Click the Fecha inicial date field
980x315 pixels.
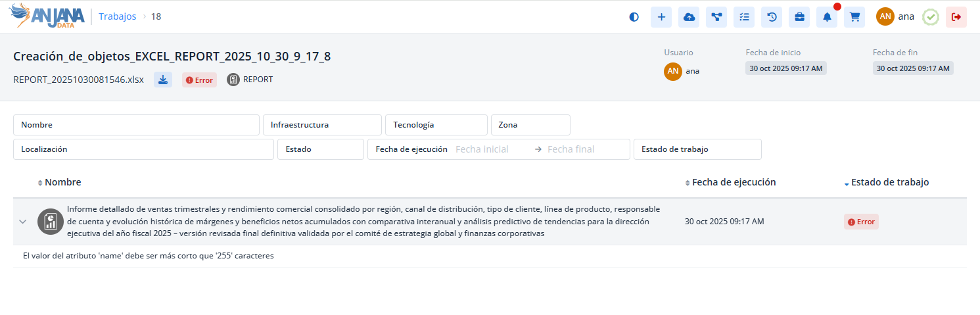490,149
